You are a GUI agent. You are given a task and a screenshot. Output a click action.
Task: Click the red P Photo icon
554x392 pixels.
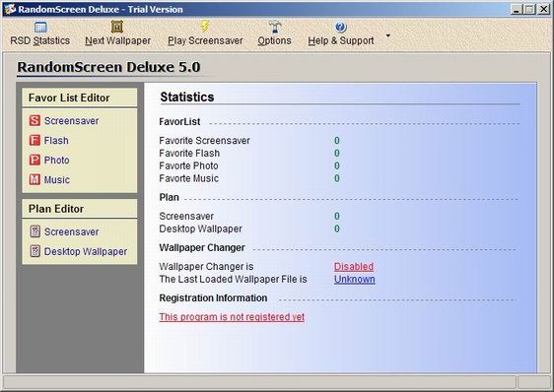pos(35,160)
